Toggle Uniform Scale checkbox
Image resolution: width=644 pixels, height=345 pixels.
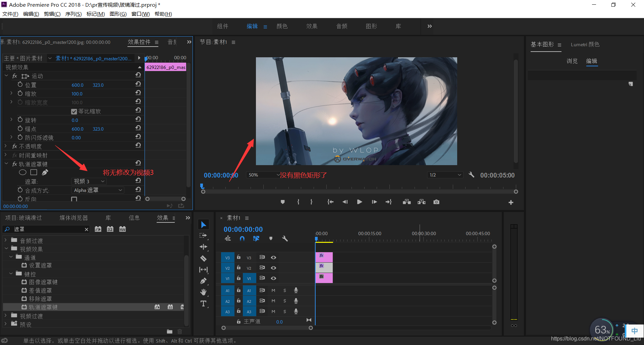(74, 112)
